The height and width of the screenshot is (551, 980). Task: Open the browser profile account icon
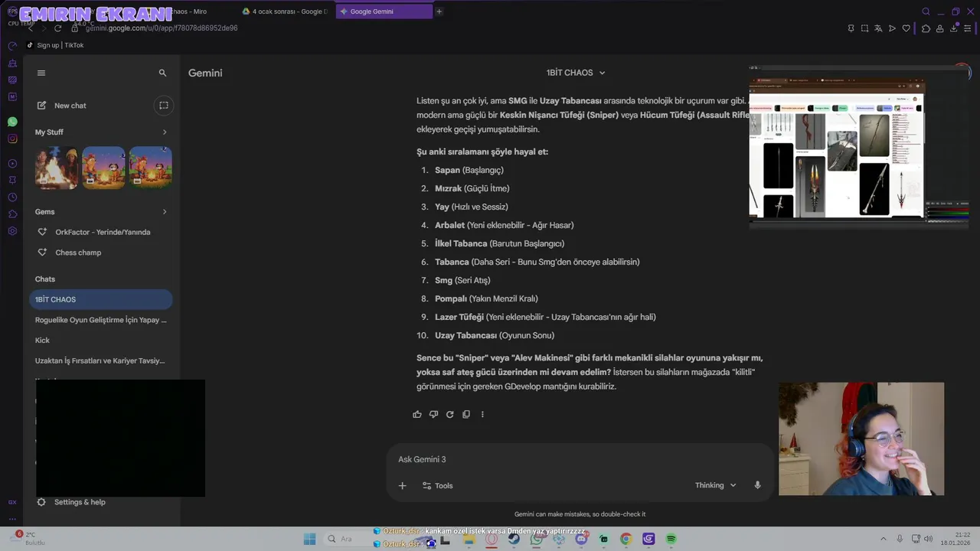pos(940,28)
